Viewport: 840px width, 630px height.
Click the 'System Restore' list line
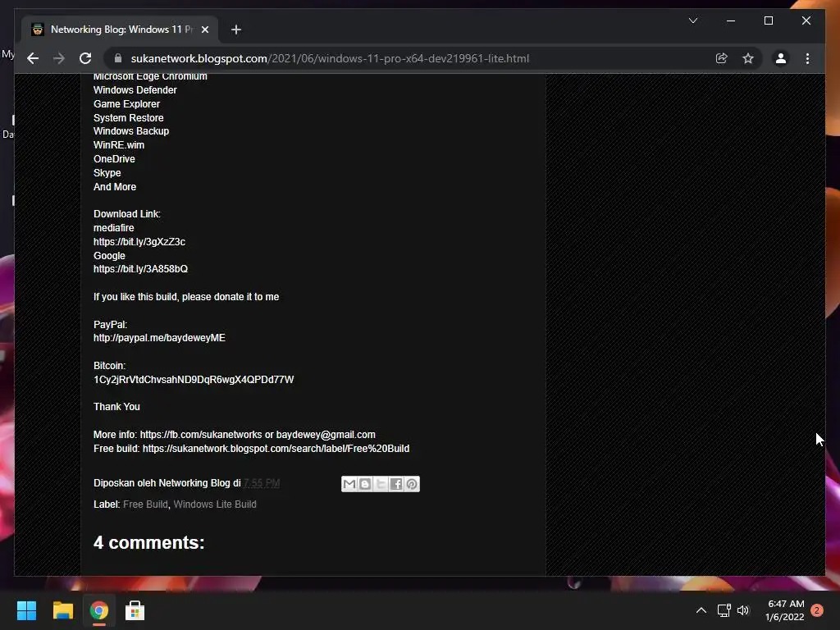(x=129, y=118)
